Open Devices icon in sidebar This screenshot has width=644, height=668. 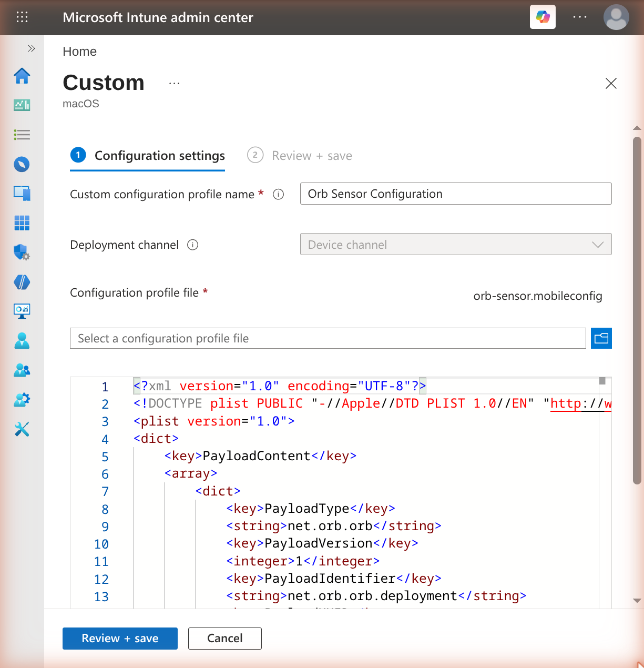click(22, 194)
